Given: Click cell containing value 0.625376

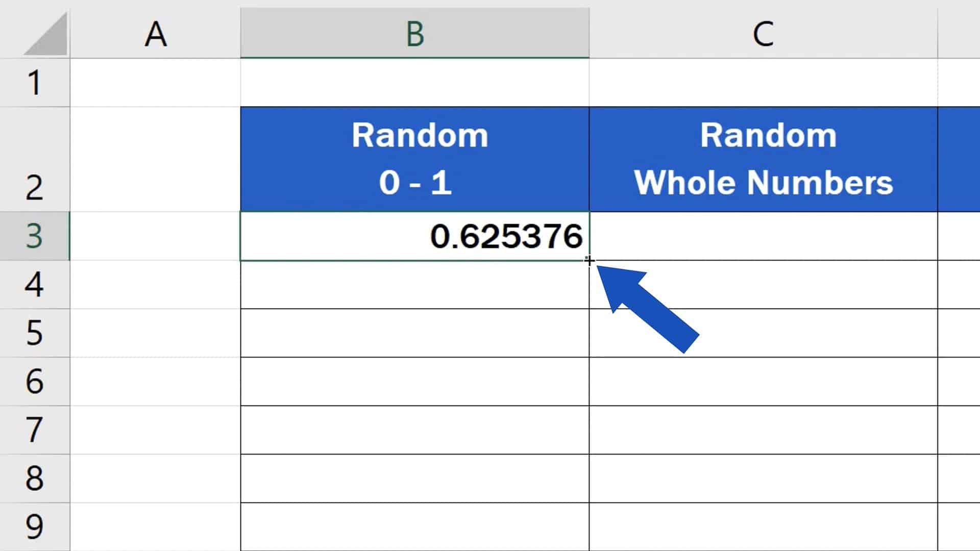Looking at the screenshot, I should click(414, 236).
